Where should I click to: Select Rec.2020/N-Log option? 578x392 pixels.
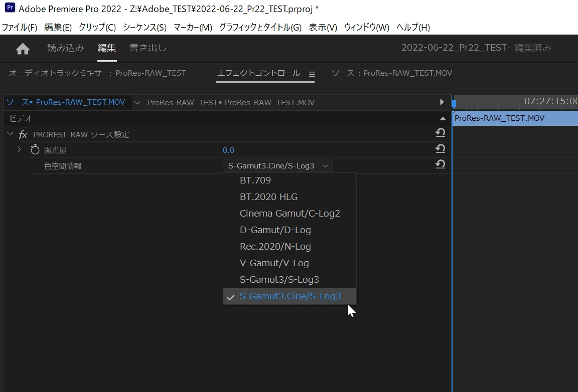pyautogui.click(x=290, y=247)
